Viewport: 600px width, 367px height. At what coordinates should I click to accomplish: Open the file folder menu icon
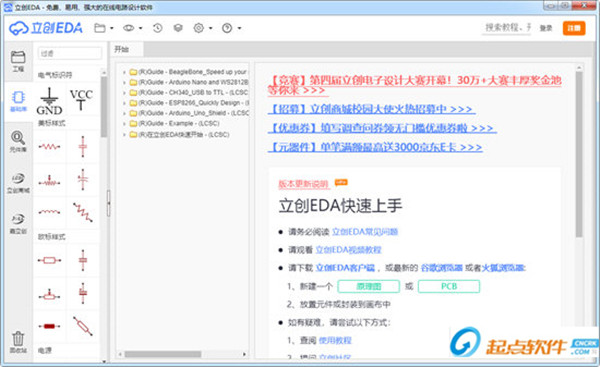pyautogui.click(x=100, y=28)
